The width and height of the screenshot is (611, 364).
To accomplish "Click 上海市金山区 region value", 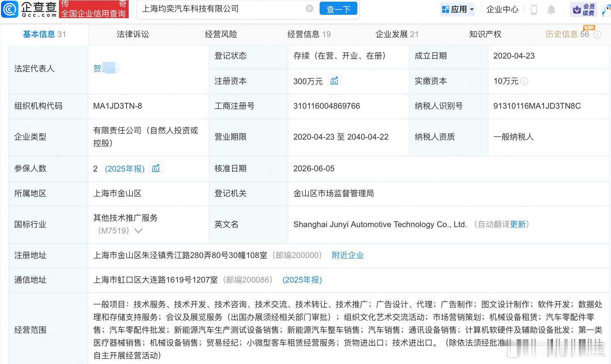I will [117, 193].
